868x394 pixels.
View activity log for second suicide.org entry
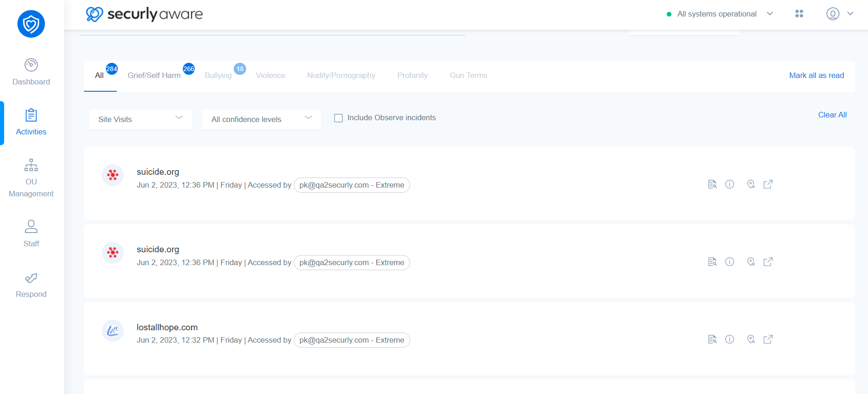click(x=712, y=262)
